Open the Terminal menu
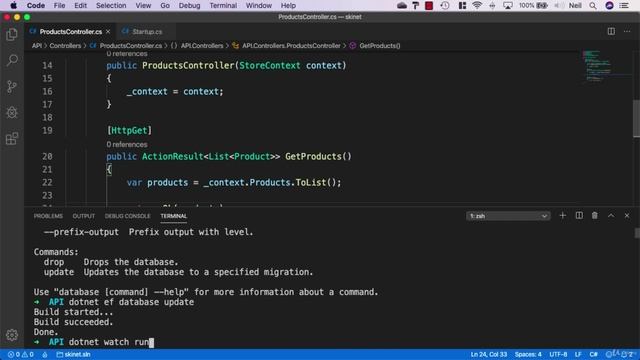 [x=223, y=5]
